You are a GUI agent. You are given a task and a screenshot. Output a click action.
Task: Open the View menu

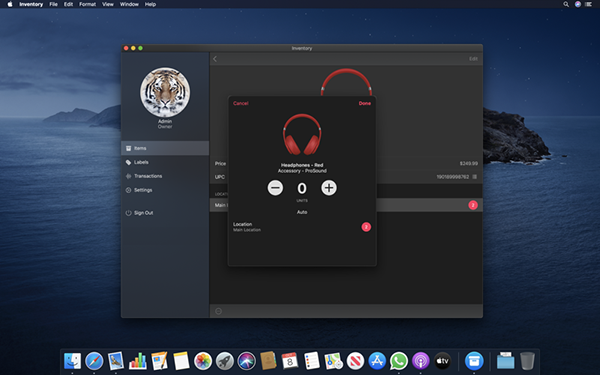coord(108,4)
